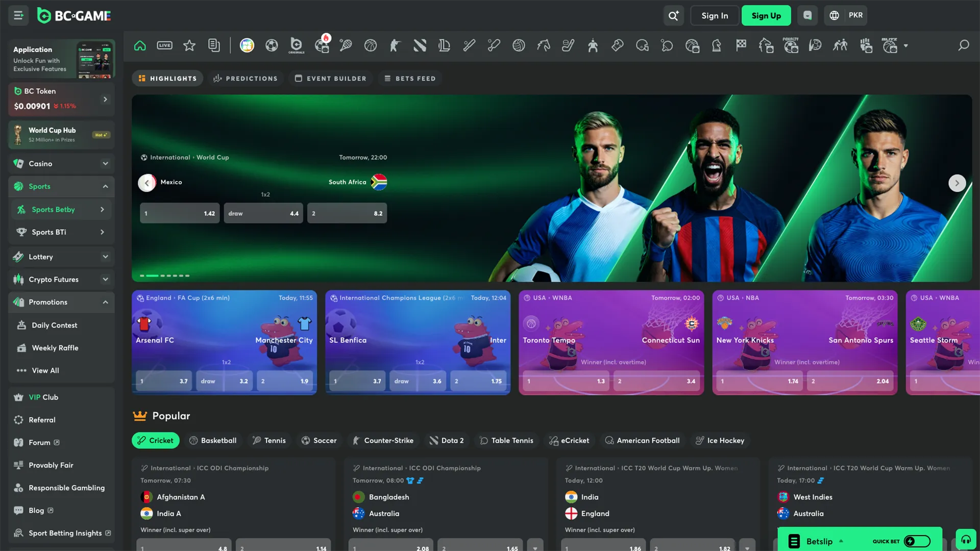Select the eCricket popular filter
Viewport: 980px width, 551px height.
click(x=569, y=440)
